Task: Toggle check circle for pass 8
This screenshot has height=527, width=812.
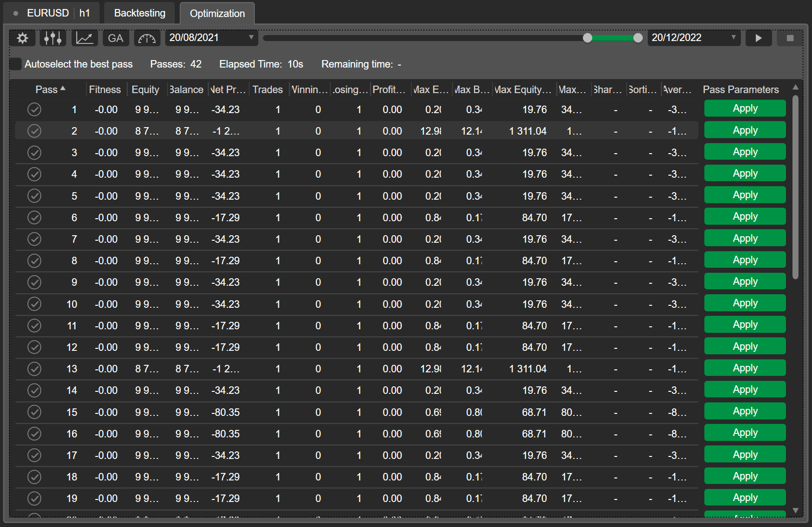Action: pyautogui.click(x=34, y=261)
